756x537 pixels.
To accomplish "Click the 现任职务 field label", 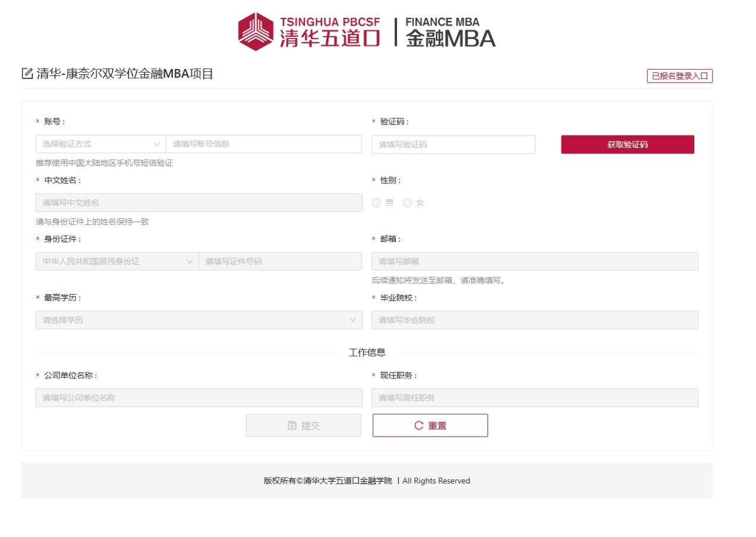I will click(x=399, y=376).
